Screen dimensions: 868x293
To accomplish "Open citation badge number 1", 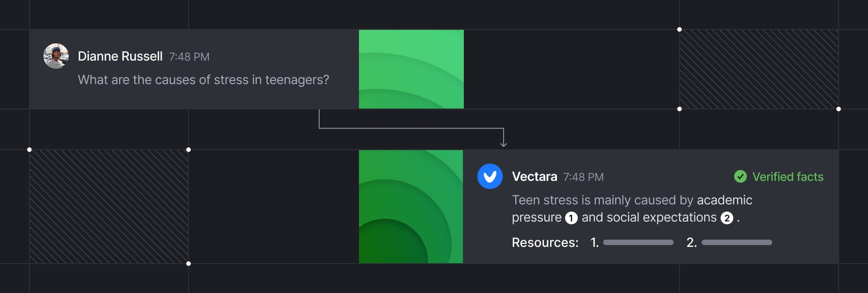I will point(571,218).
